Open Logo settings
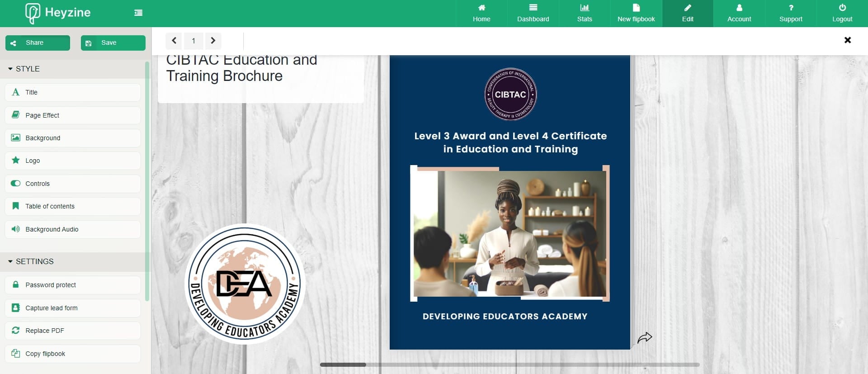This screenshot has width=868, height=374. click(x=73, y=161)
